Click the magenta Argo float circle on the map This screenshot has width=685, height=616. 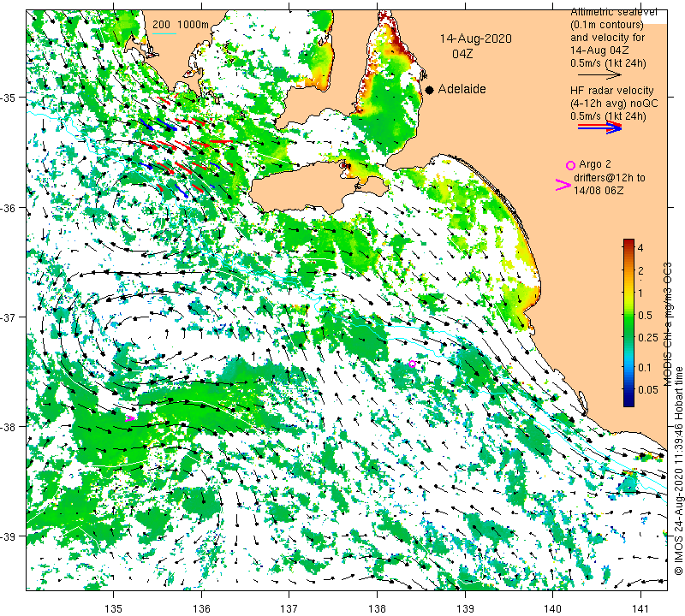point(412,364)
